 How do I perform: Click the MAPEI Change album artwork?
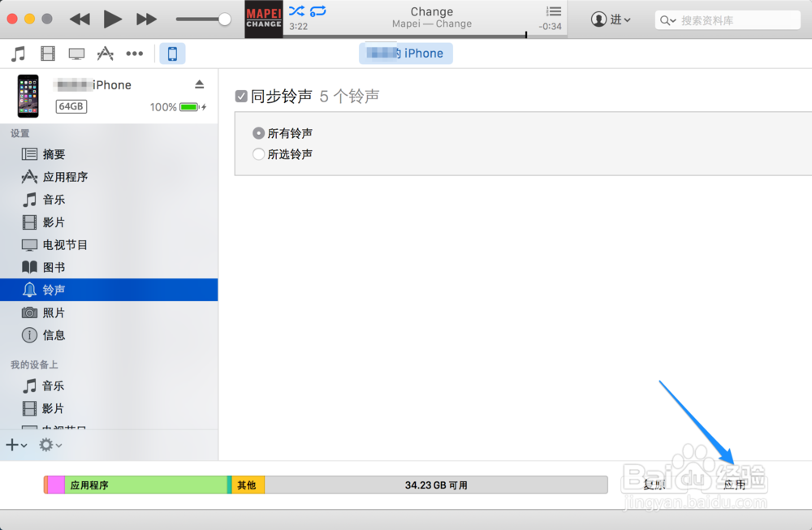click(x=264, y=19)
